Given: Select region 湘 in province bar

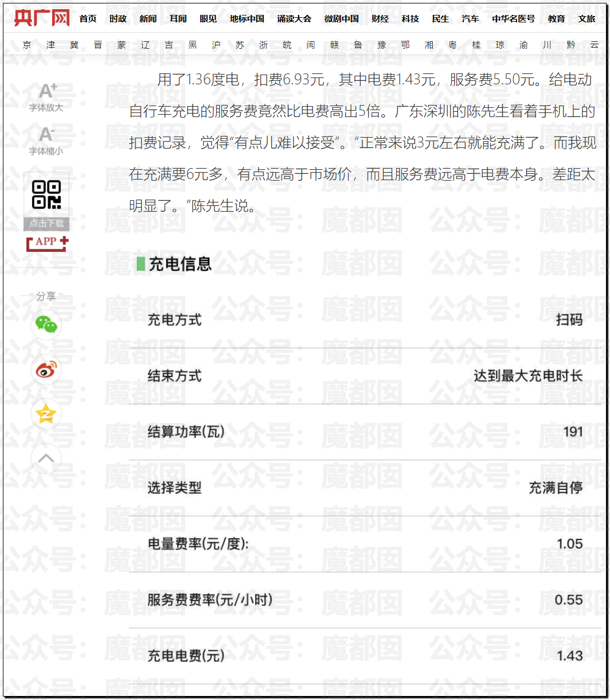Looking at the screenshot, I should (x=429, y=45).
